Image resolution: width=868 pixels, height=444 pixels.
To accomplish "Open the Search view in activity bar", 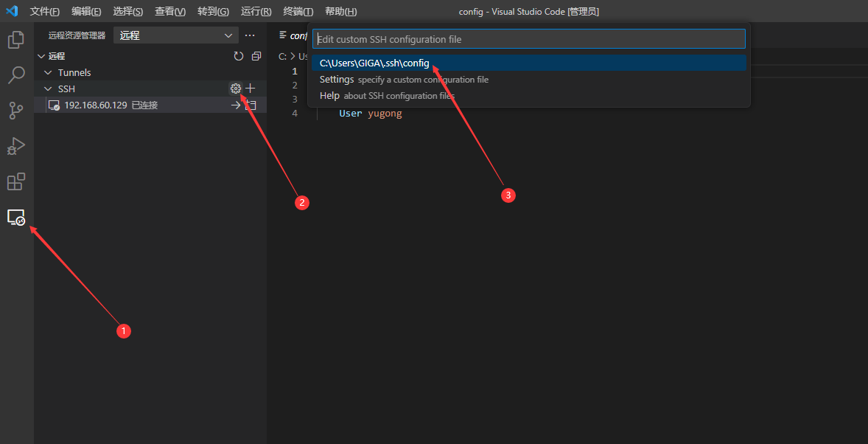I will pos(16,74).
